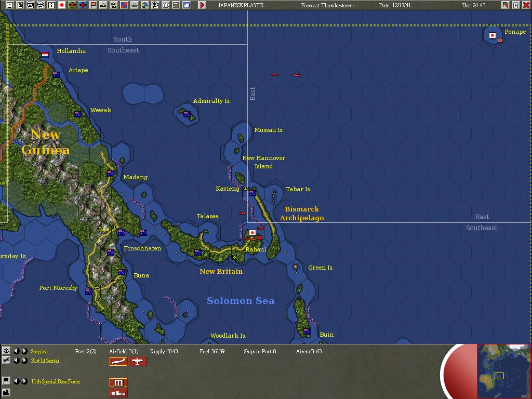Select the Australian flag at Finschhafen
This screenshot has height=399, width=532.
143,232
